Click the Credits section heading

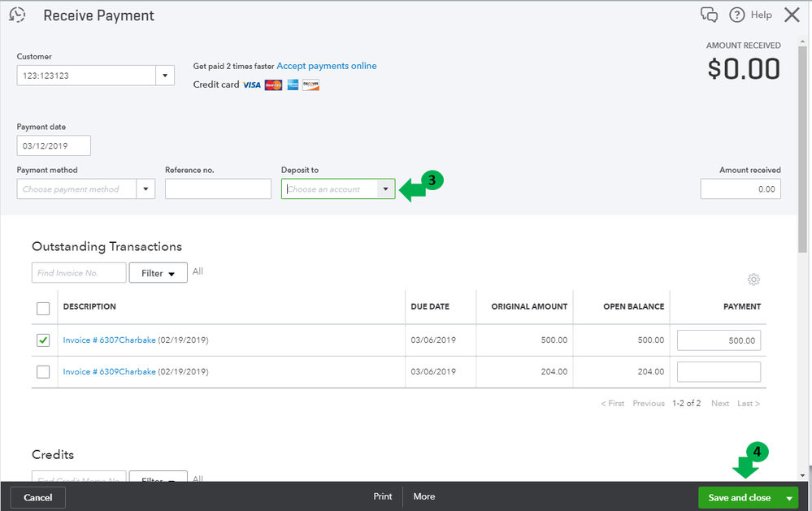(x=53, y=455)
